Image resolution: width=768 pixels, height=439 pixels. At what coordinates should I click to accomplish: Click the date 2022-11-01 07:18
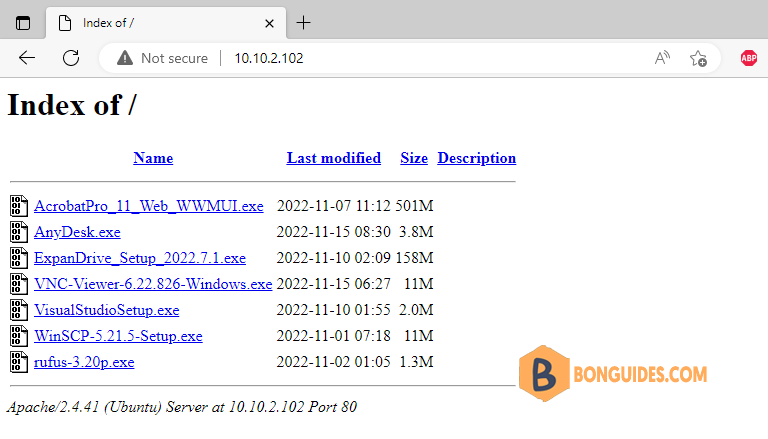[334, 336]
